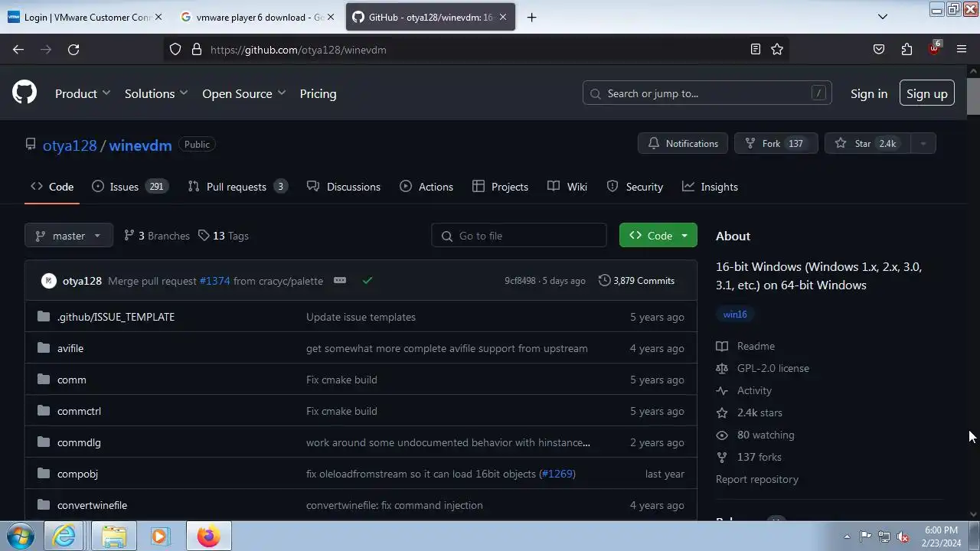Open the Actions tab
Screen dimensions: 980x551
(426, 187)
